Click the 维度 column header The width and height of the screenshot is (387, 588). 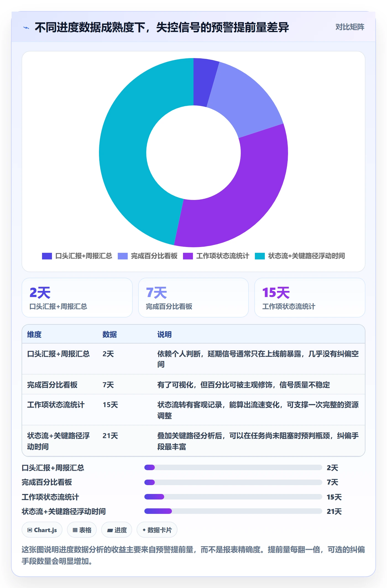coord(34,334)
